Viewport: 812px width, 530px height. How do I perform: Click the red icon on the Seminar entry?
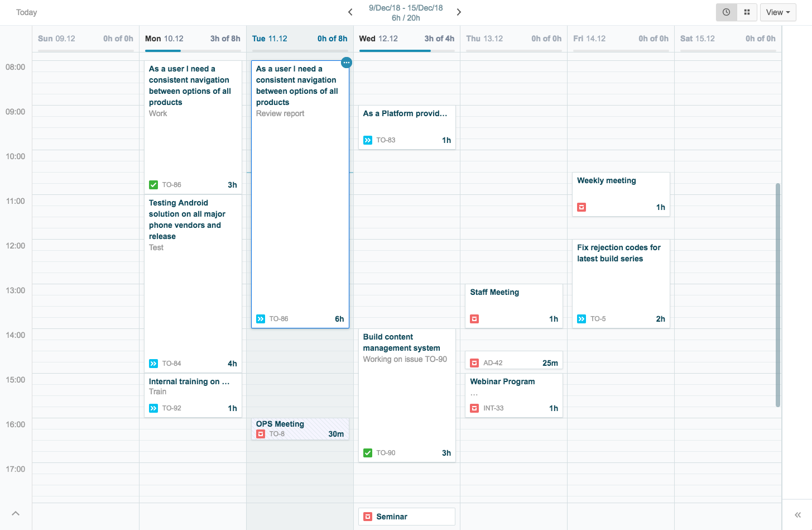(x=368, y=516)
